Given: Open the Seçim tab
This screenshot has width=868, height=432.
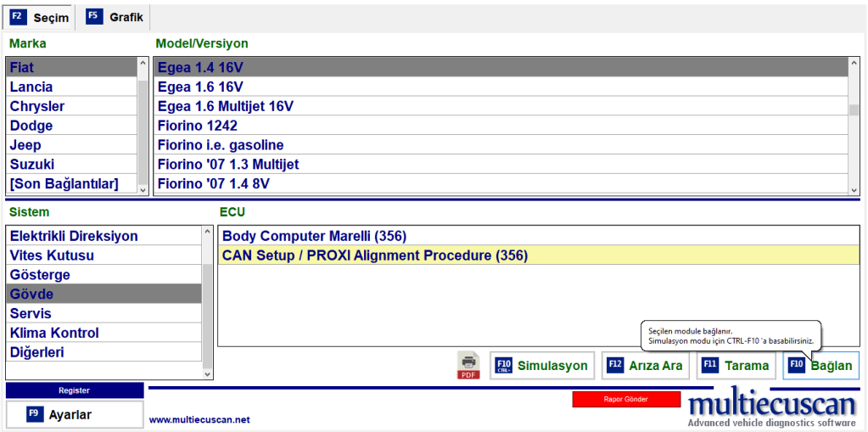Looking at the screenshot, I should coord(41,17).
